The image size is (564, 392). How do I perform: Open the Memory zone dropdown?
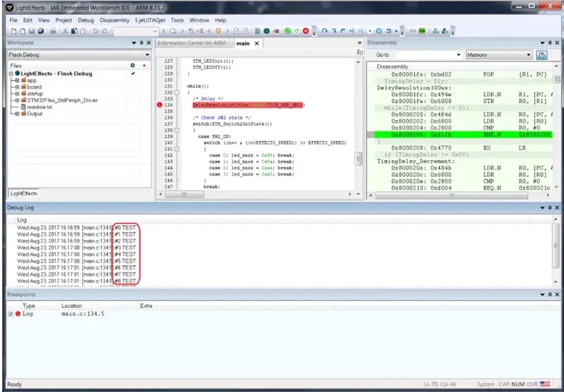pyautogui.click(x=527, y=55)
